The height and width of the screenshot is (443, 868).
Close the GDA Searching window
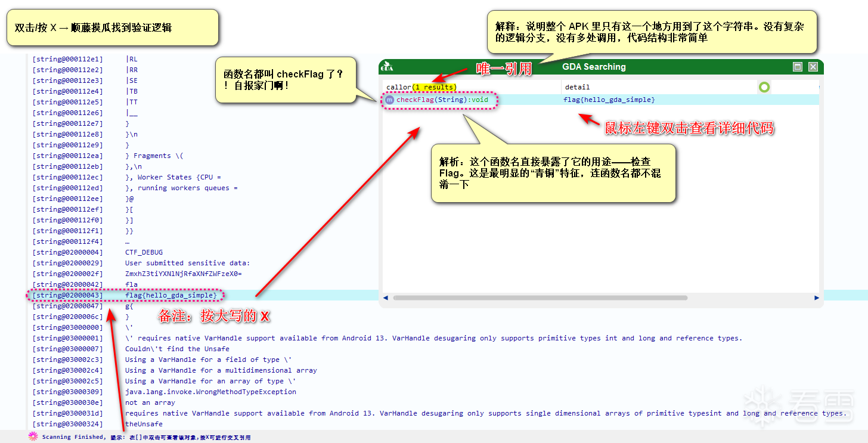[x=813, y=67]
